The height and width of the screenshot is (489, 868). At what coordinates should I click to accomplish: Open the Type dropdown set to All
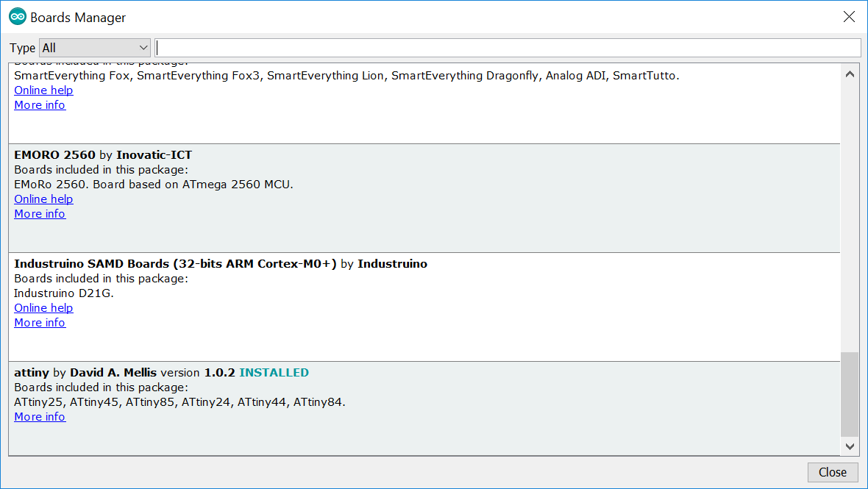(95, 48)
